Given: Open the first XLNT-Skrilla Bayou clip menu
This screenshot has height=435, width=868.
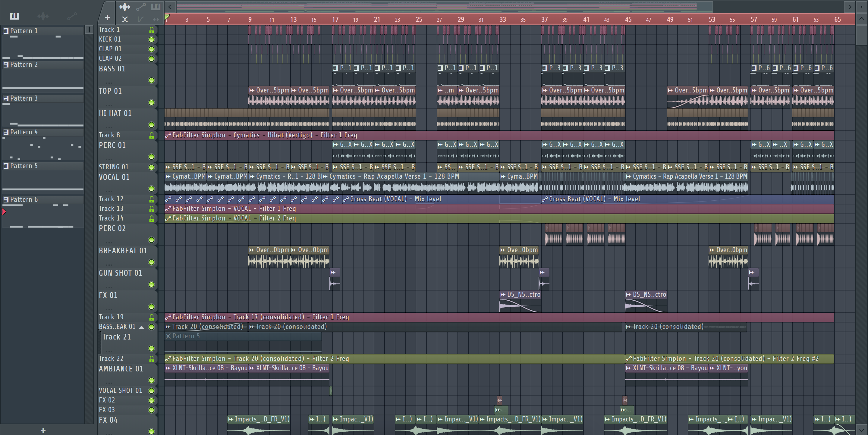Looking at the screenshot, I should (x=168, y=368).
